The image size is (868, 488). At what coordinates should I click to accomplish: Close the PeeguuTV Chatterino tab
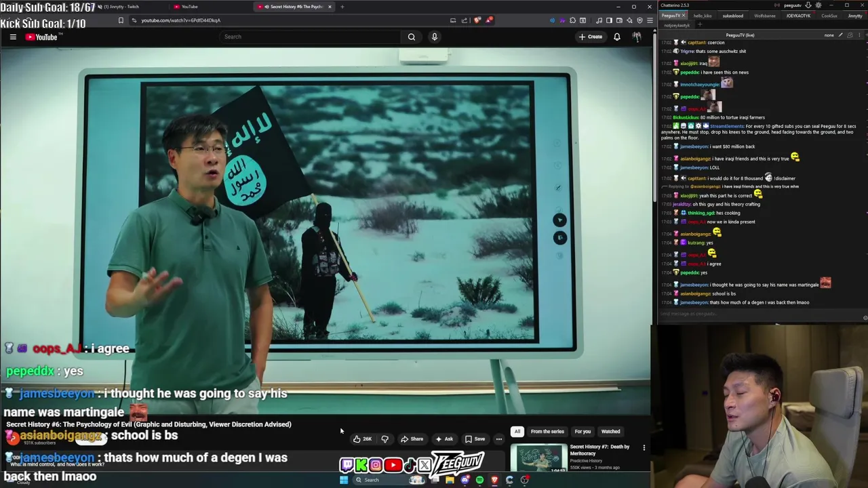tap(684, 16)
